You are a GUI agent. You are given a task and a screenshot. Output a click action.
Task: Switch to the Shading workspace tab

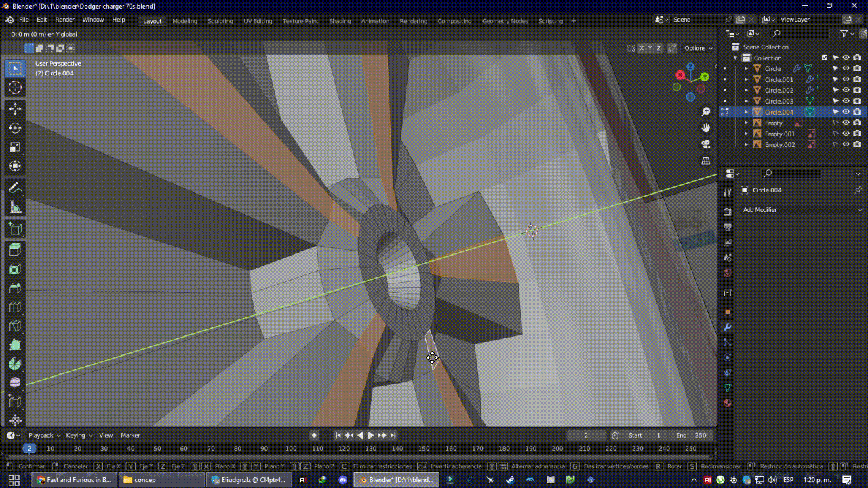(340, 21)
